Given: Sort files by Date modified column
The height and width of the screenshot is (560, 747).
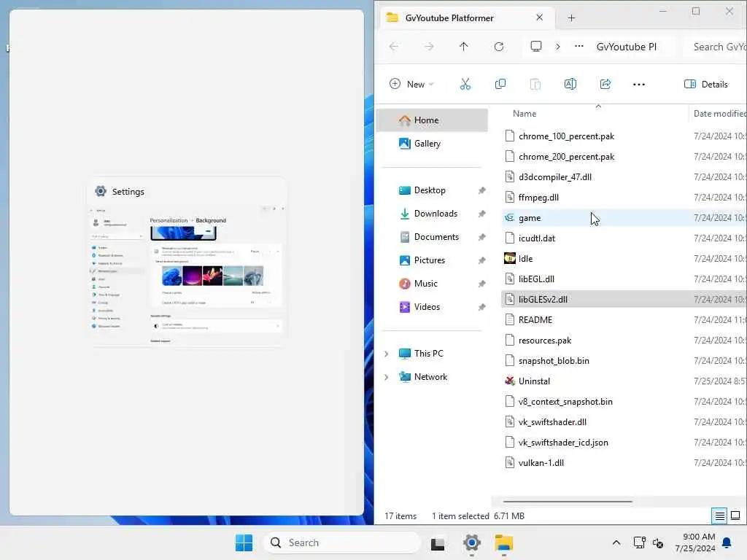Looking at the screenshot, I should [x=719, y=113].
